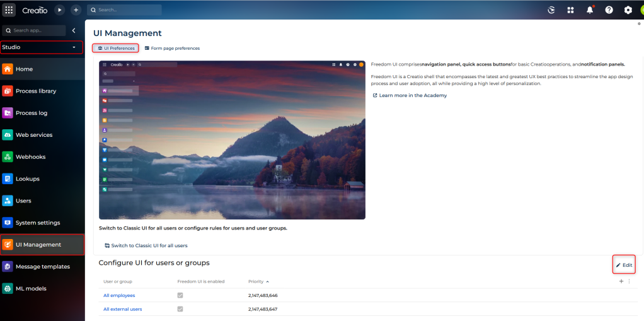This screenshot has width=644, height=321.
Task: Open Webhooks section
Action: point(42,156)
